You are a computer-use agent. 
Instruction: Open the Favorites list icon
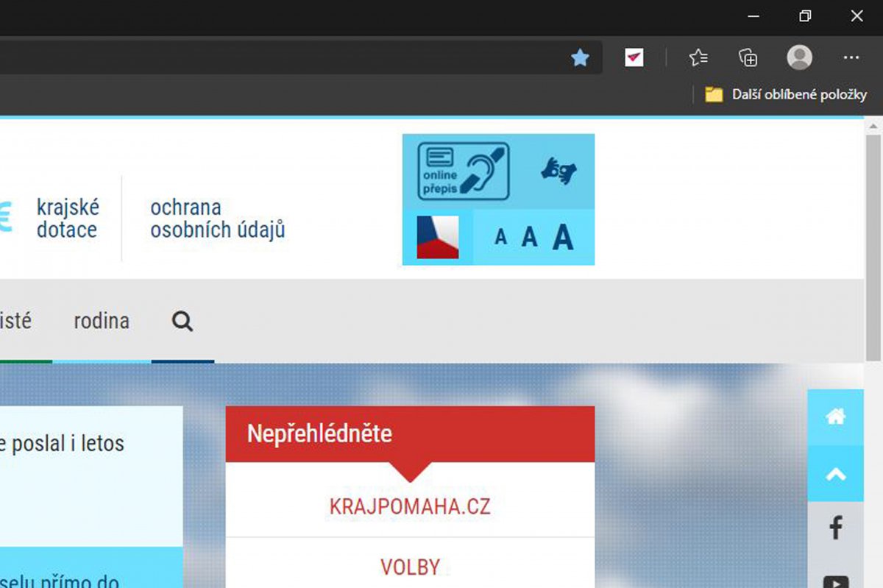(x=698, y=57)
